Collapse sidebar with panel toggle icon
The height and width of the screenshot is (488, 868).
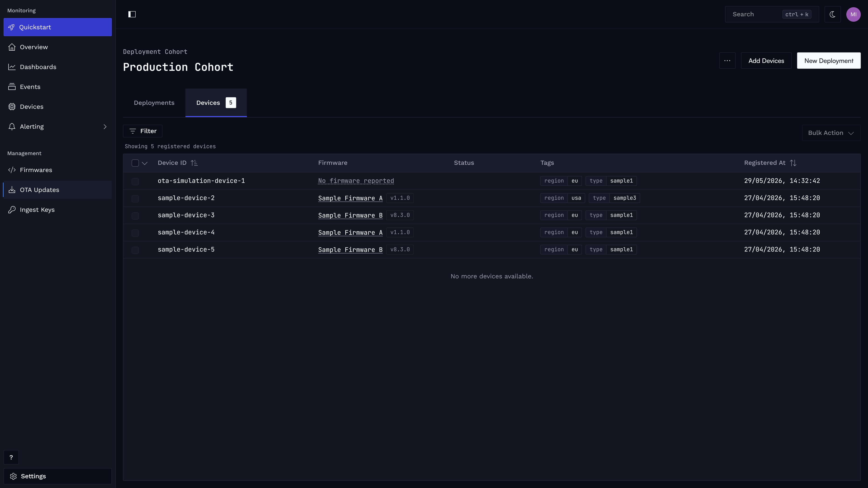coord(132,14)
